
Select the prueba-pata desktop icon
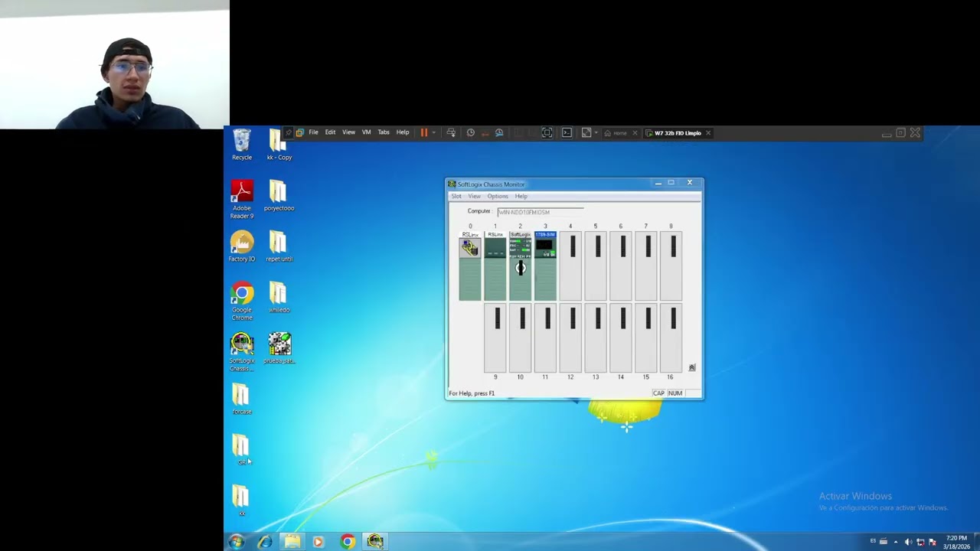click(x=279, y=348)
